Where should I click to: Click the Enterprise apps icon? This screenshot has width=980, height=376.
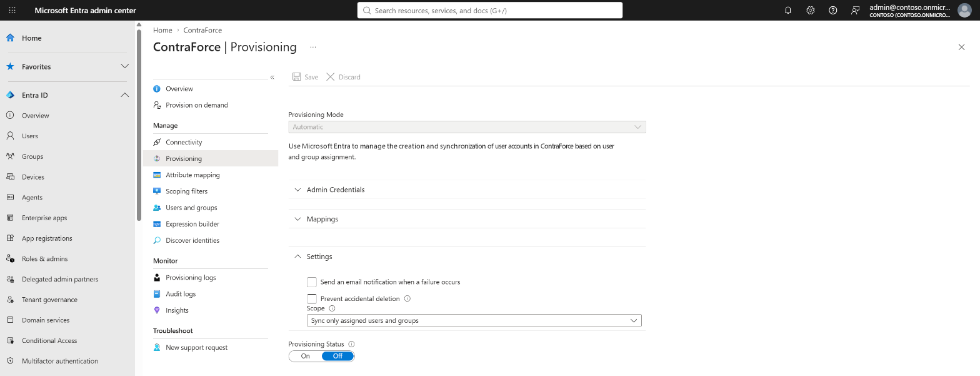point(10,218)
